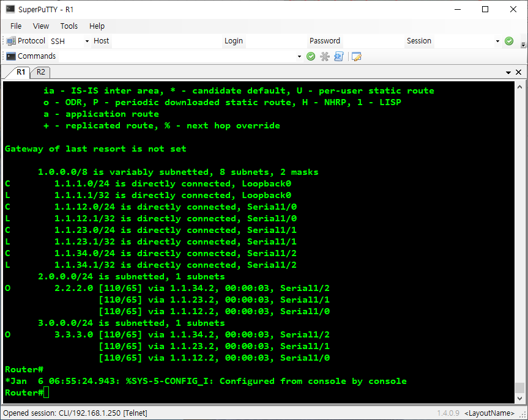Click the '2.2.2.0 [110/65]' route line
This screenshot has width=528, height=420.
168,288
